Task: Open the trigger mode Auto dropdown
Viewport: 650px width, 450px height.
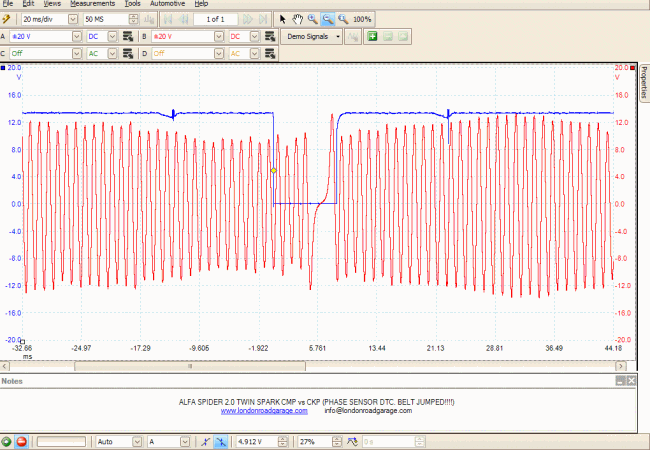Action: [136, 441]
